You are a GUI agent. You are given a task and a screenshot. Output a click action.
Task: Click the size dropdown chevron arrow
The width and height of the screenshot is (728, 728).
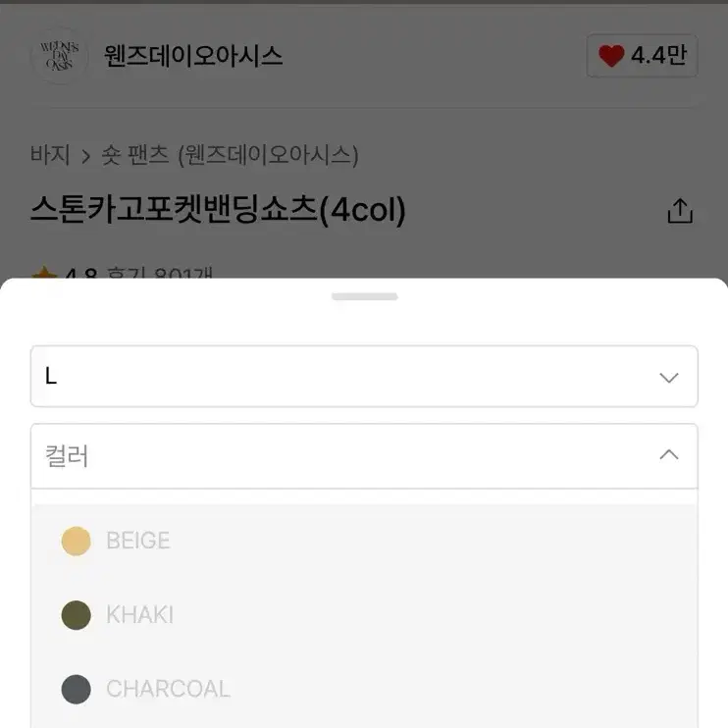tap(669, 377)
